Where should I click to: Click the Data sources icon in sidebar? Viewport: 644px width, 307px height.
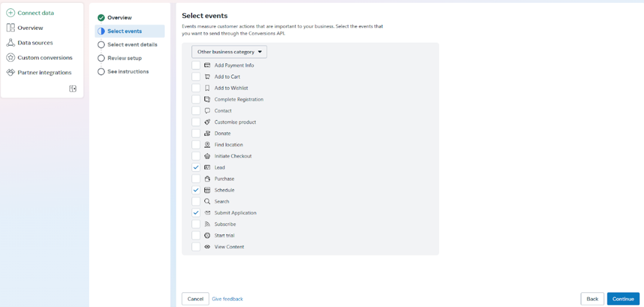click(11, 43)
